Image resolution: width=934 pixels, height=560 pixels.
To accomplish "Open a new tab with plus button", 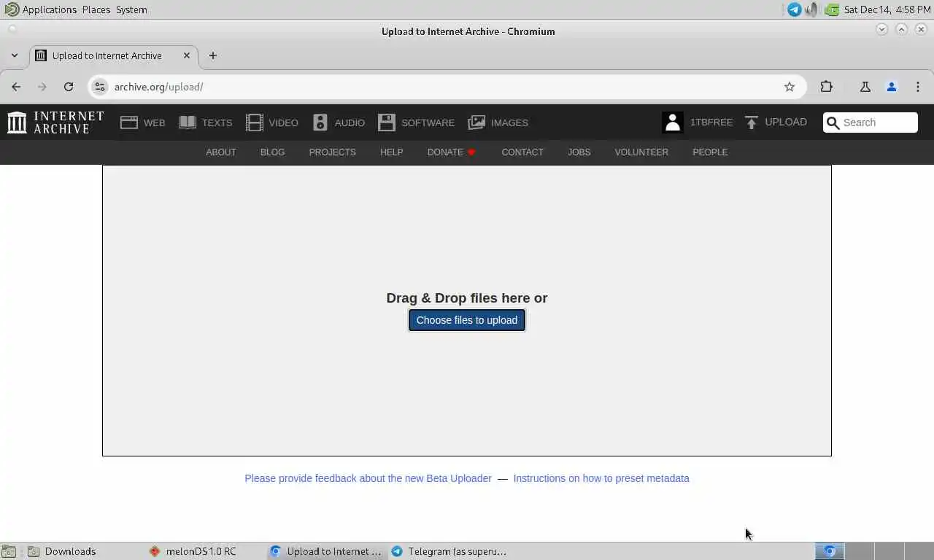I will (x=212, y=55).
